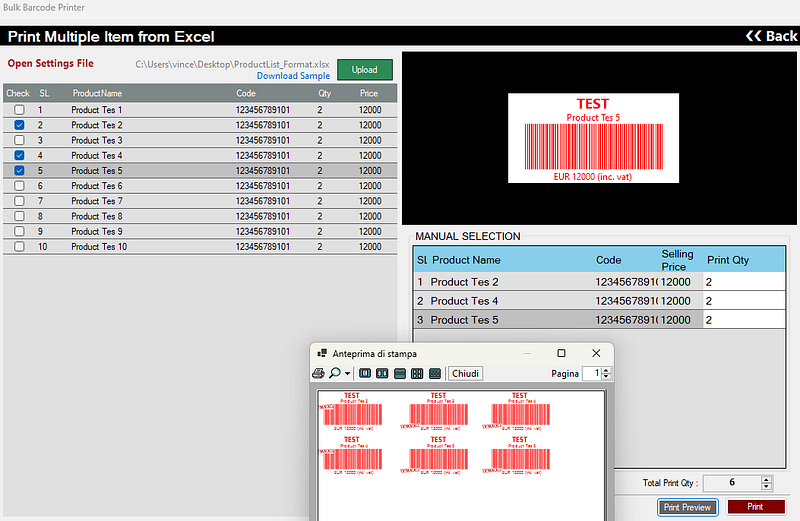Show two pages layout in preview
This screenshot has height=521, width=800.
click(x=382, y=374)
